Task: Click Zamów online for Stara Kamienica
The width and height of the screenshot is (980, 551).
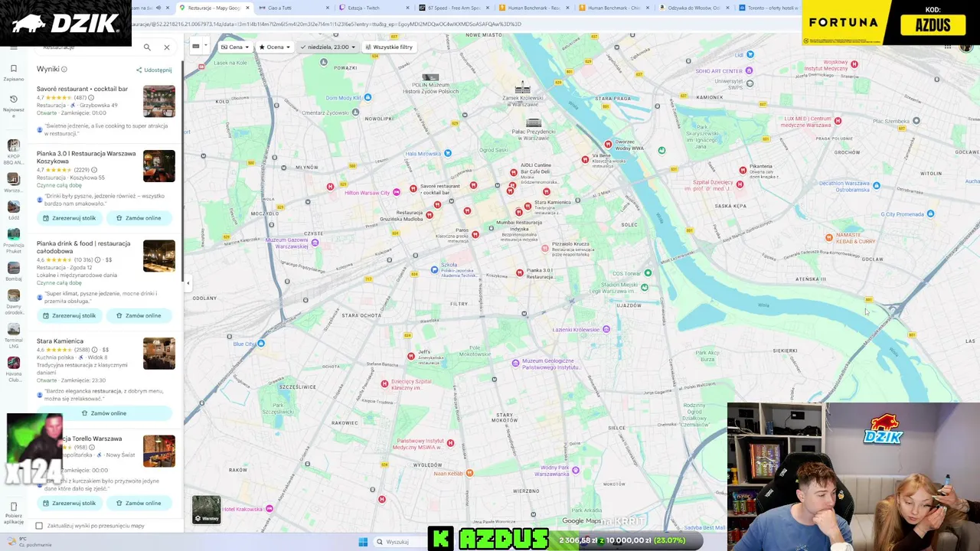Action: point(104,413)
